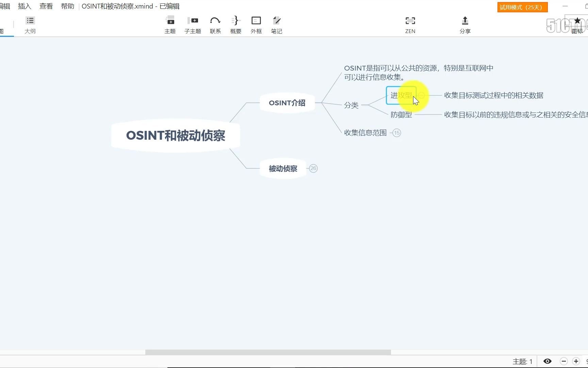Viewport: 588px width, 368px height.
Task: Add a 外框 boundary
Action: 256,25
